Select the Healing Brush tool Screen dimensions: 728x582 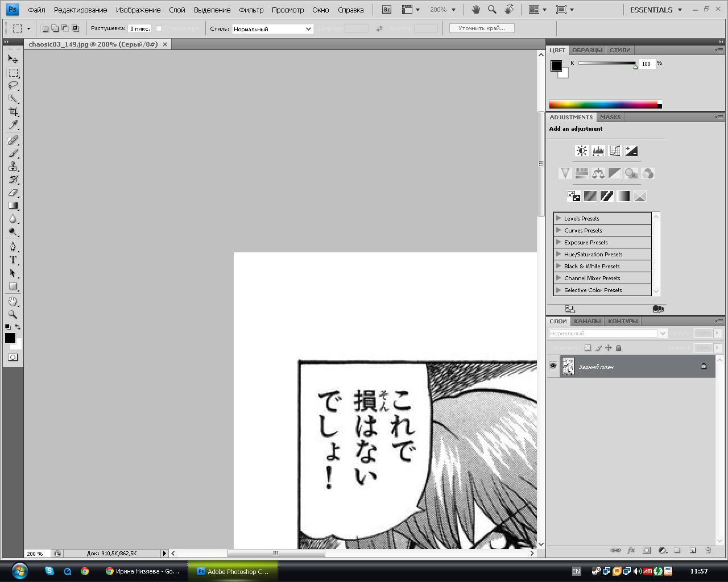click(x=13, y=140)
